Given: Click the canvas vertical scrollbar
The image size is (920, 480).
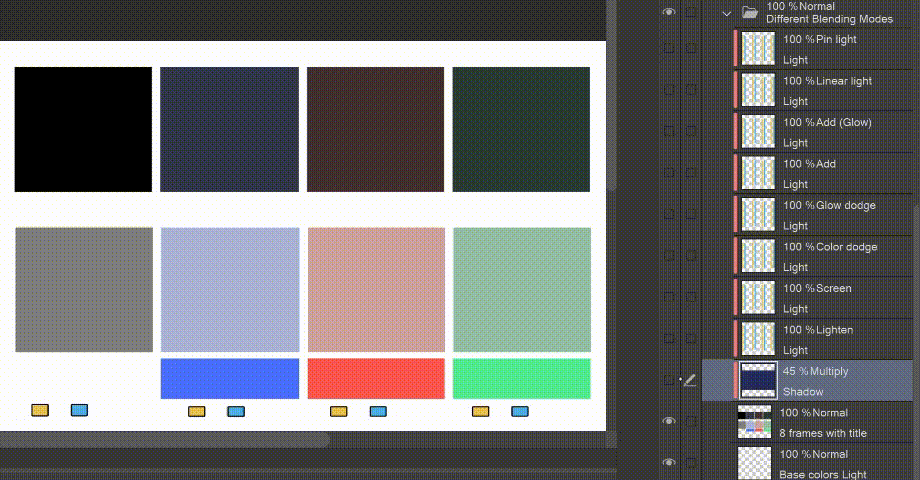Looking at the screenshot, I should (x=611, y=96).
